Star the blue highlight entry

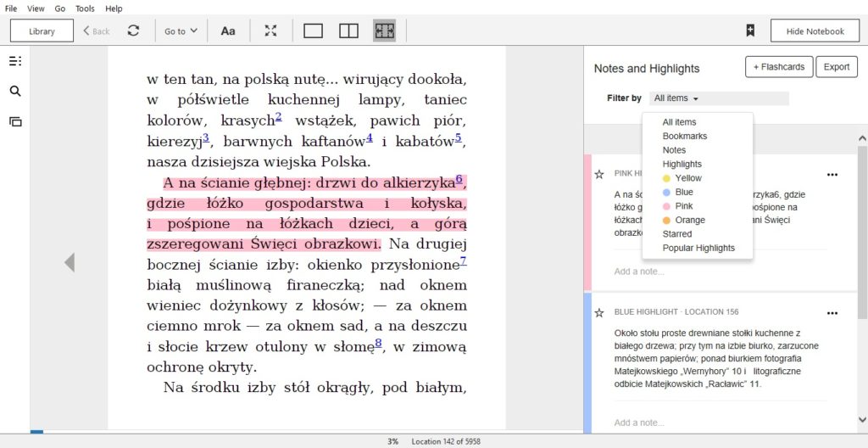(x=599, y=313)
